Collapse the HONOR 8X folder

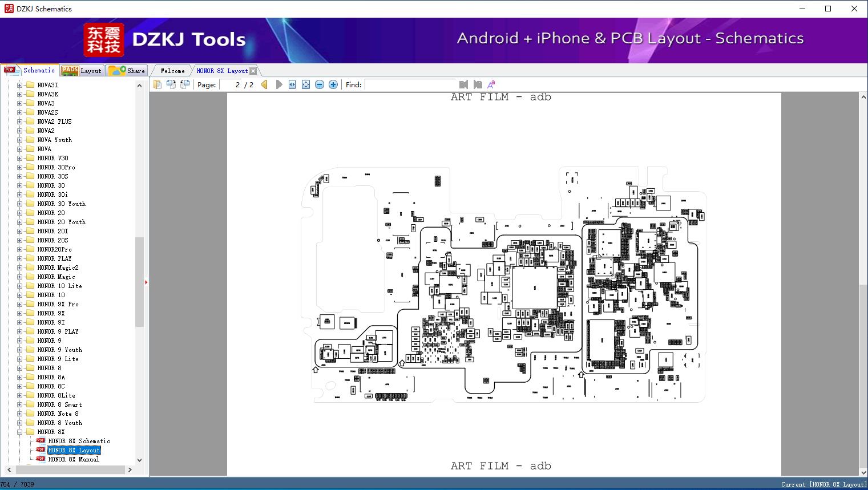[x=20, y=432]
